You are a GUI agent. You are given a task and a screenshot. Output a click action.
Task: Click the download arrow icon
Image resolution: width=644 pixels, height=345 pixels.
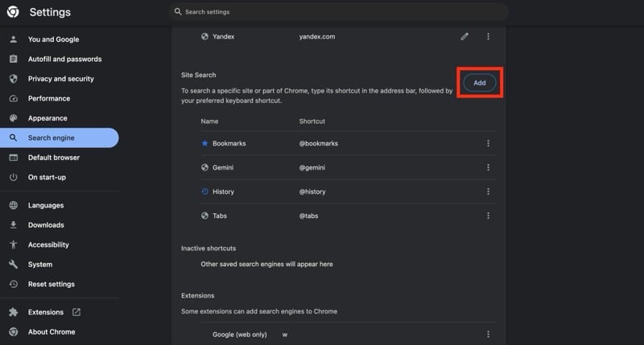13,225
